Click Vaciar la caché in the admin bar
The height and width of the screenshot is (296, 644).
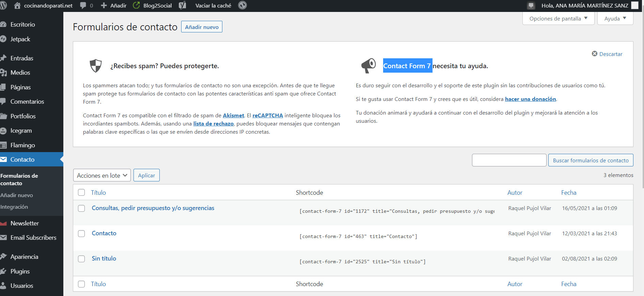tap(213, 5)
